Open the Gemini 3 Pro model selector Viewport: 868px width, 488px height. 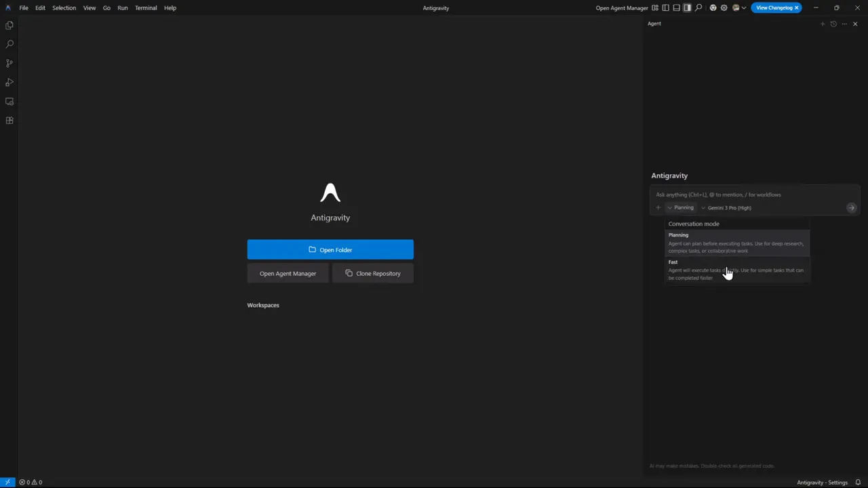727,207
